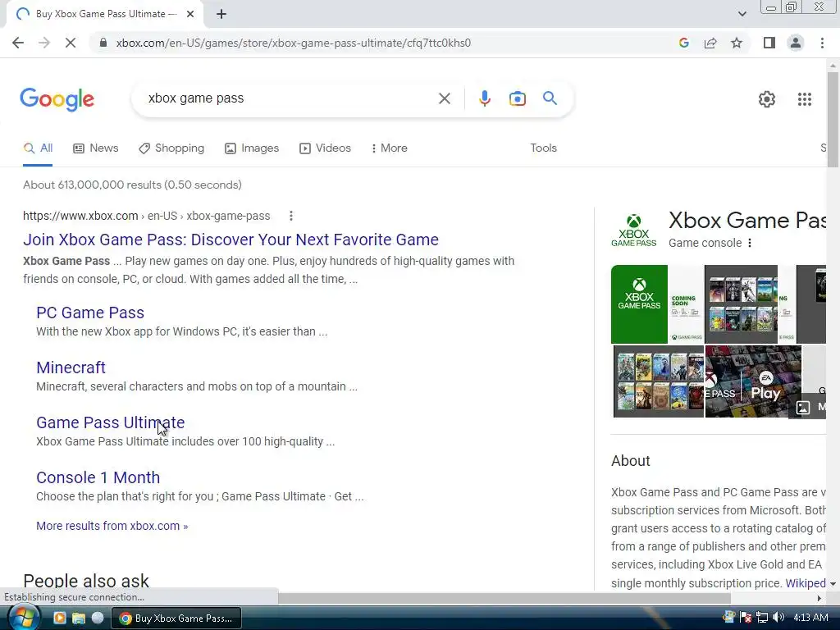The width and height of the screenshot is (840, 630).
Task: Click the About 613,000,000 results text
Action: (132, 185)
